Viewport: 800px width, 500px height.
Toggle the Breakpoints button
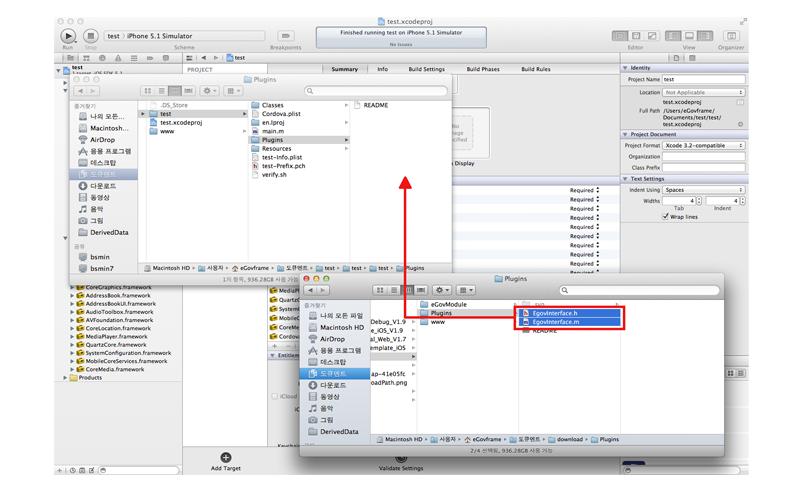coord(285,36)
